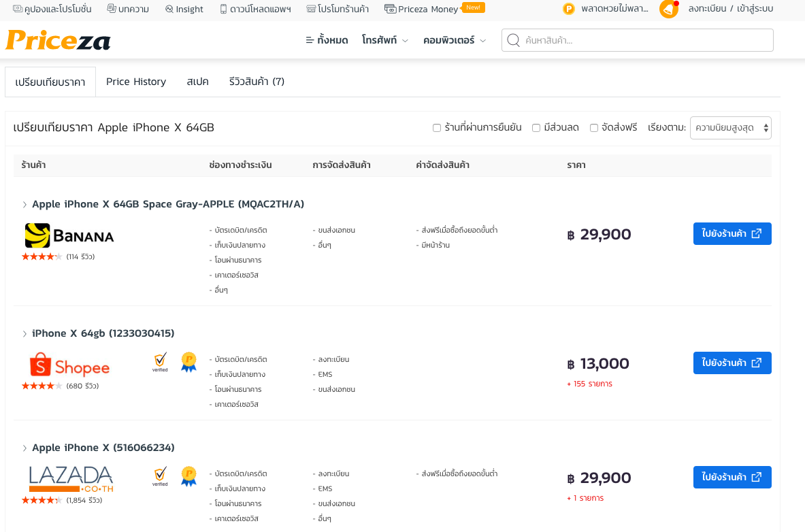805x532 pixels.
Task: Click the ราคา column header
Action: 576,165
